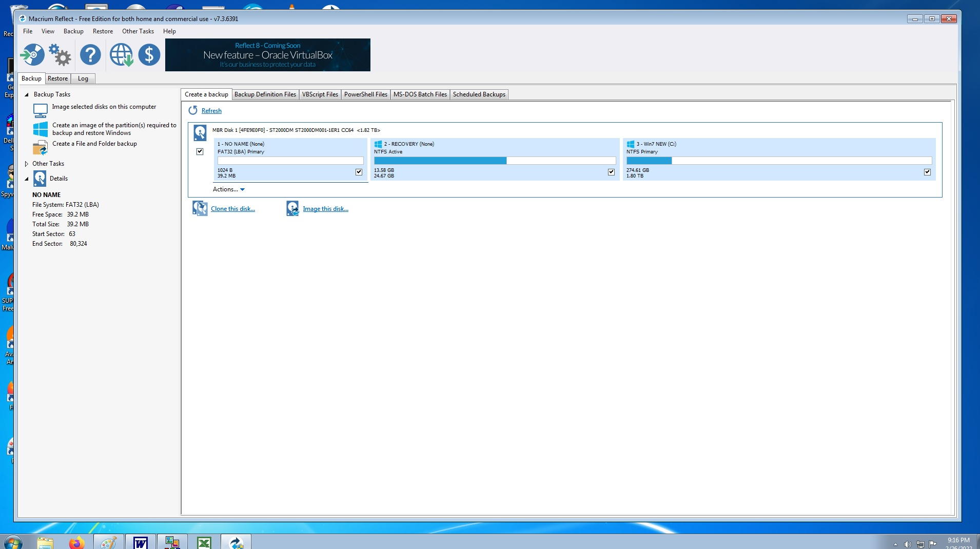980x549 pixels.
Task: Open Windows Explorer from the taskbar
Action: 45,542
